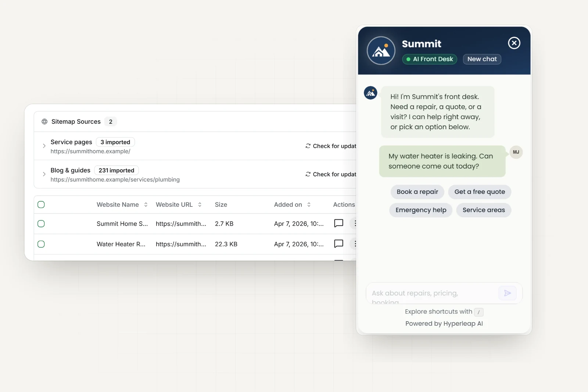Screen dimensions: 588x392
Task: Click the small Summit avatar beside greeting
Action: coord(370,93)
